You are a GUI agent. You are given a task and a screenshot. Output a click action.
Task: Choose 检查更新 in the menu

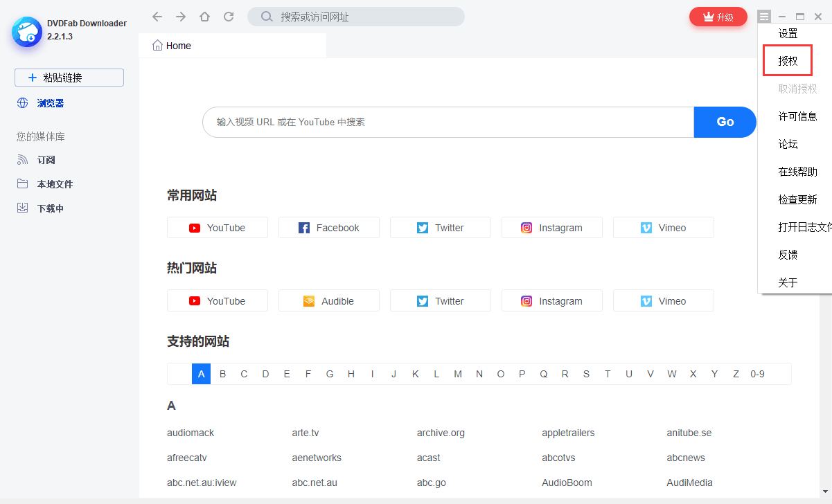[797, 199]
